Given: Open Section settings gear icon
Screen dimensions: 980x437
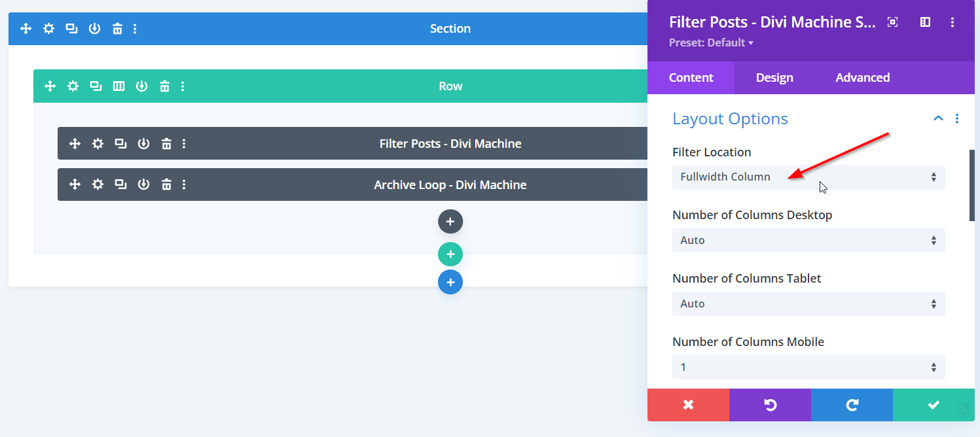Looking at the screenshot, I should coord(48,29).
